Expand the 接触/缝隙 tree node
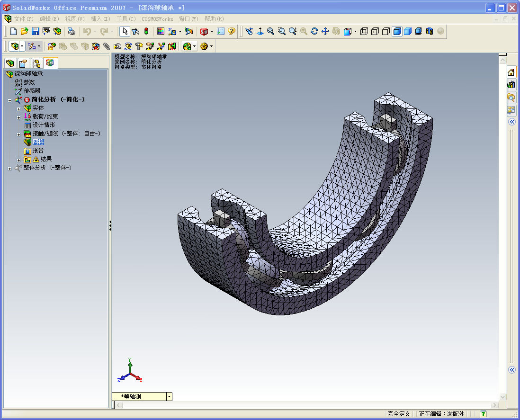The height and width of the screenshot is (420, 520). click(x=19, y=134)
